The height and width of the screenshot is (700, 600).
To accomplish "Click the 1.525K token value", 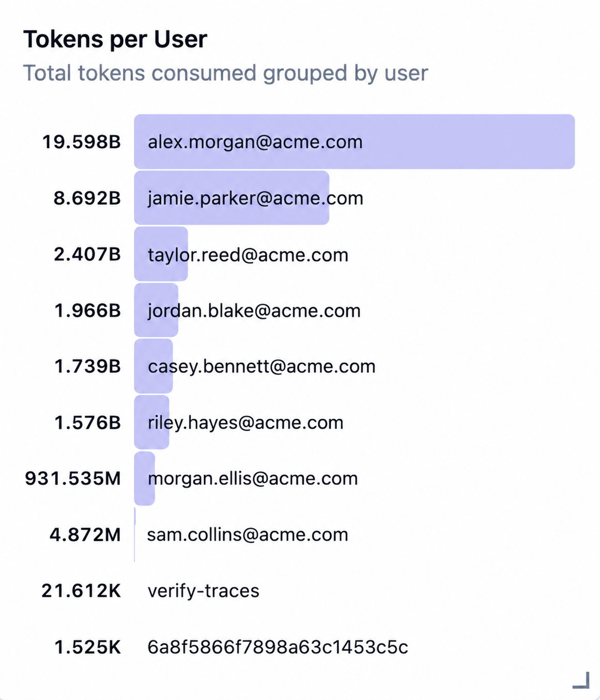I will (x=88, y=647).
